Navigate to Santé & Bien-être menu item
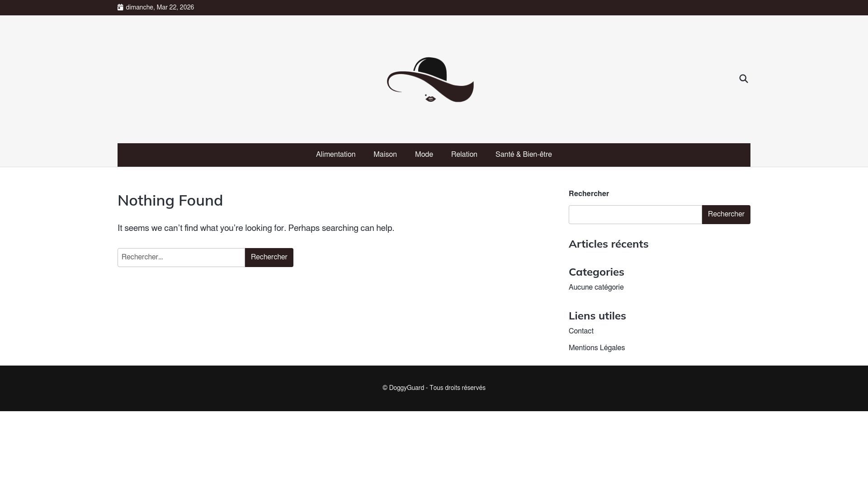The height and width of the screenshot is (488, 868). (x=524, y=155)
